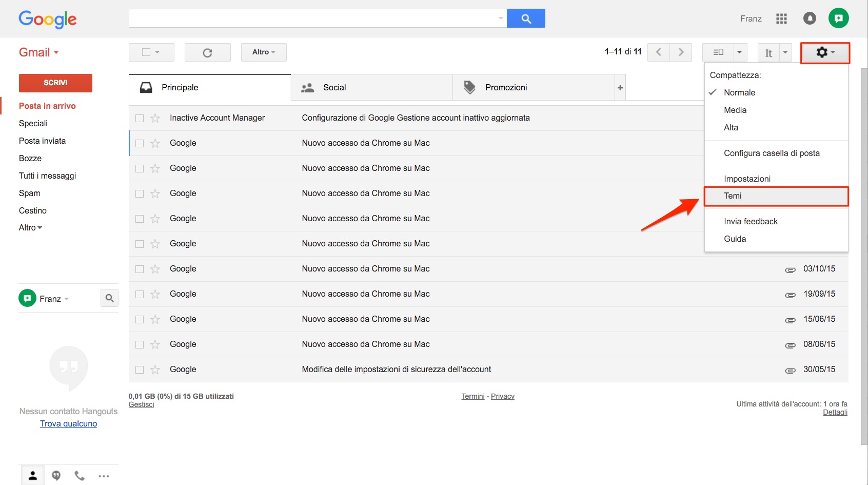Screen dimensions: 868x485
Task: Open Hangouts conversations bubble icon
Action: 56,476
